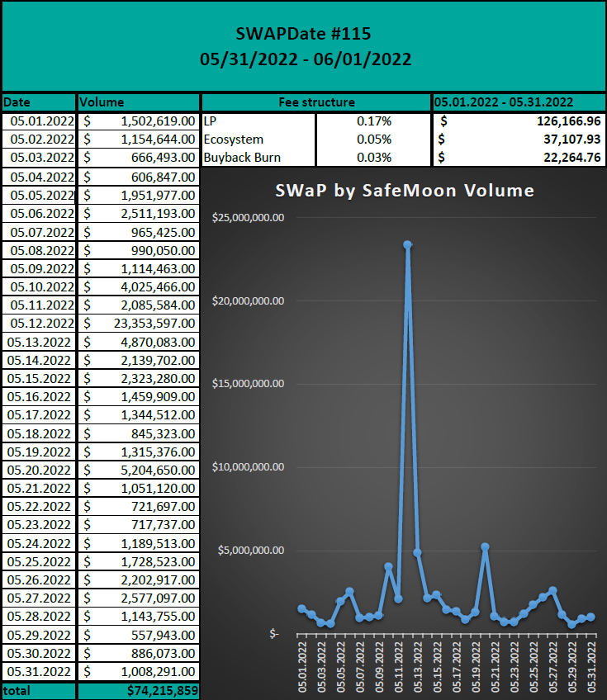Image resolution: width=607 pixels, height=700 pixels.
Task: Click the 'Ecosystem' fee label cell
Action: [258, 140]
